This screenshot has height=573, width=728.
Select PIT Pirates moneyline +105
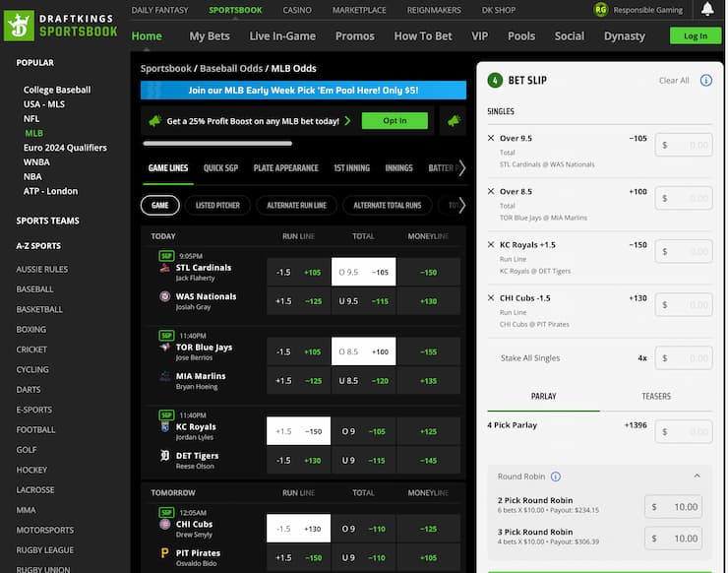click(x=429, y=557)
